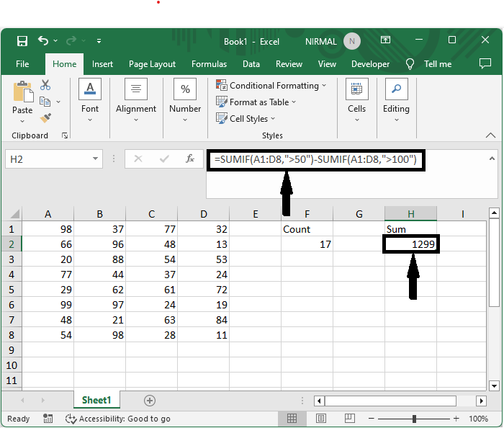Collapse the ribbon with the chevron

click(490, 135)
